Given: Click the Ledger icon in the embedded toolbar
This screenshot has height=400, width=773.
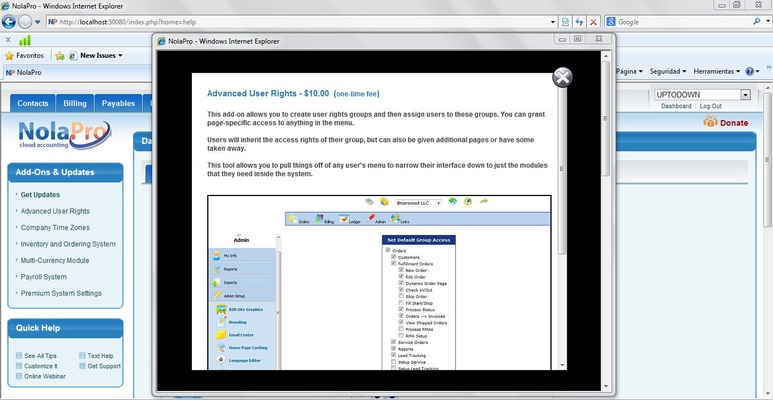Looking at the screenshot, I should (344, 218).
